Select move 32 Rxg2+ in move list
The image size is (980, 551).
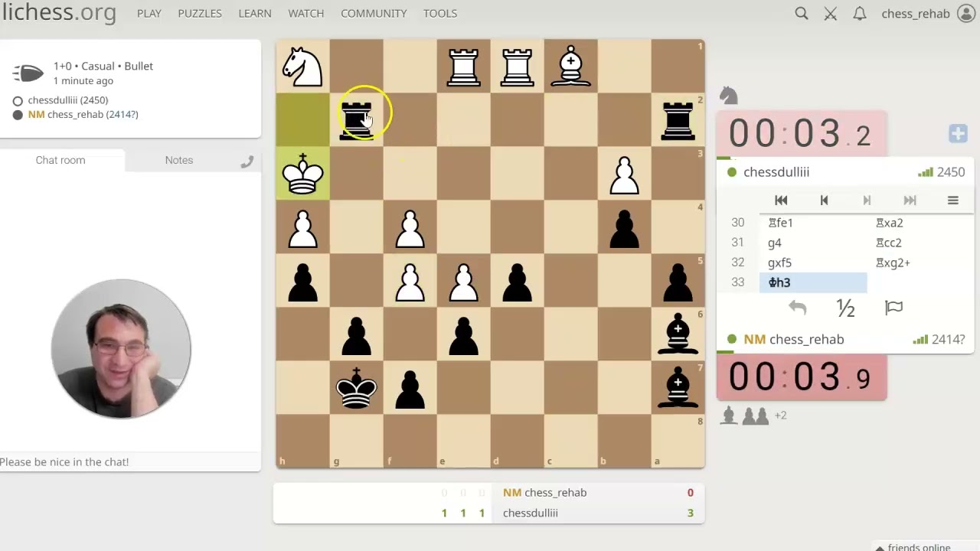coord(920,262)
